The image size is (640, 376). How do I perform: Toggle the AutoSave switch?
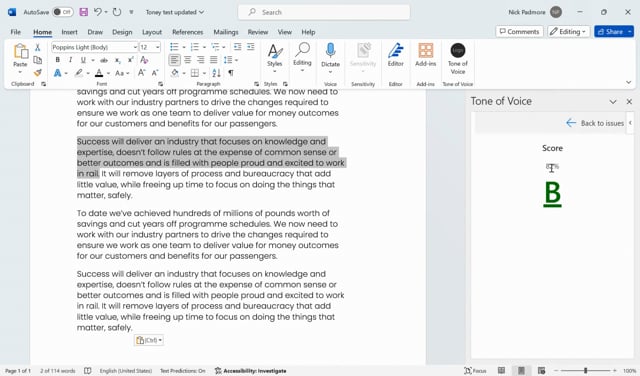tap(63, 12)
